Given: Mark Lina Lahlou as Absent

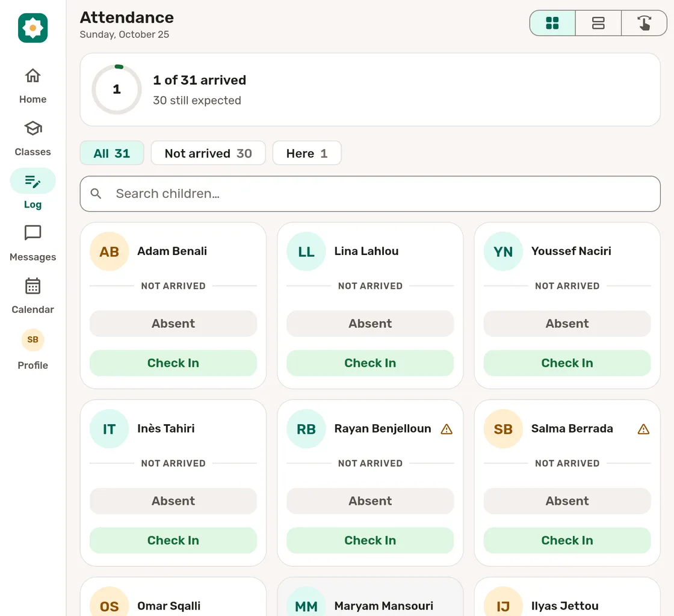Looking at the screenshot, I should [370, 324].
